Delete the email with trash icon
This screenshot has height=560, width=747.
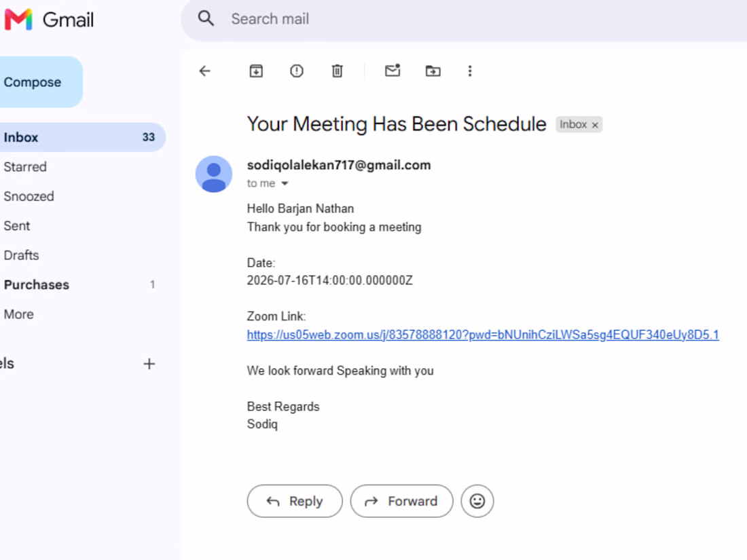tap(337, 71)
